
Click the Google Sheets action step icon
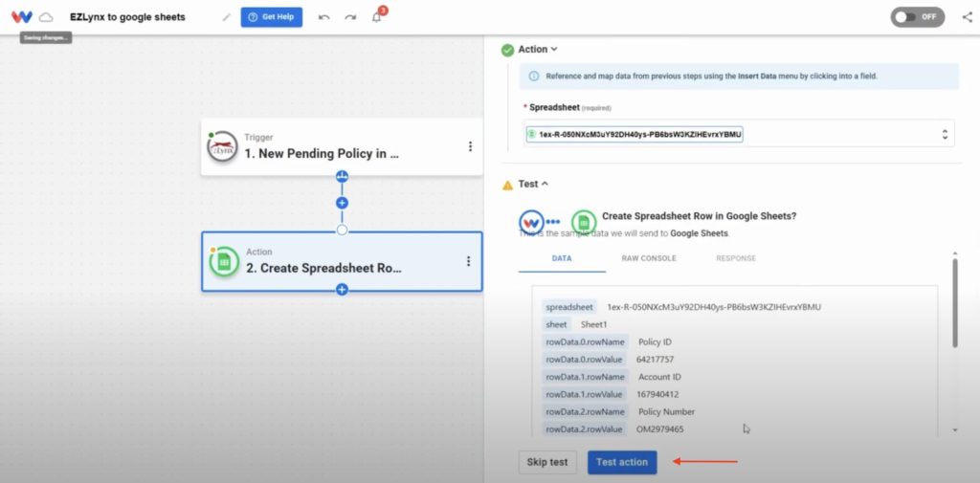coord(224,262)
